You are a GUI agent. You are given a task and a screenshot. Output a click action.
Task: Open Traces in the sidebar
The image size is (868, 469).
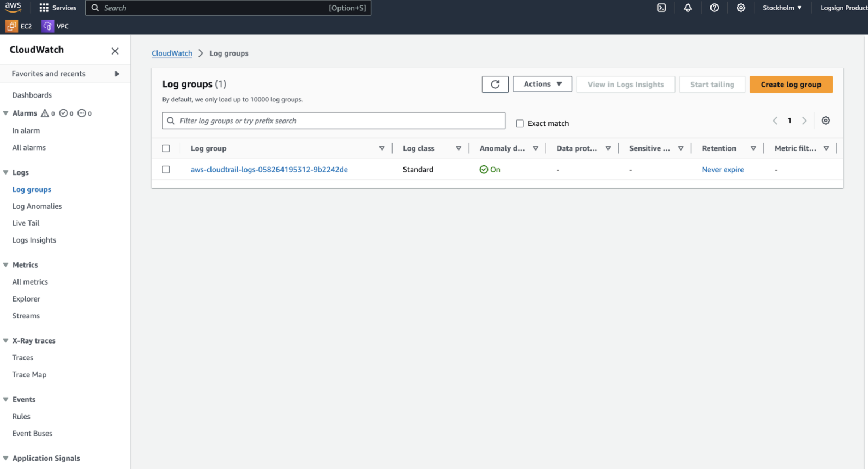(x=23, y=358)
